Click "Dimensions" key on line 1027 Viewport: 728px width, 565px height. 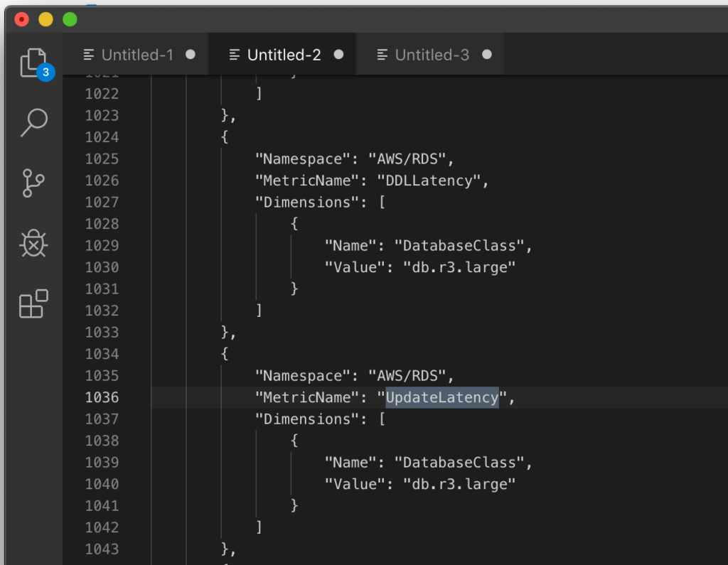[306, 203]
